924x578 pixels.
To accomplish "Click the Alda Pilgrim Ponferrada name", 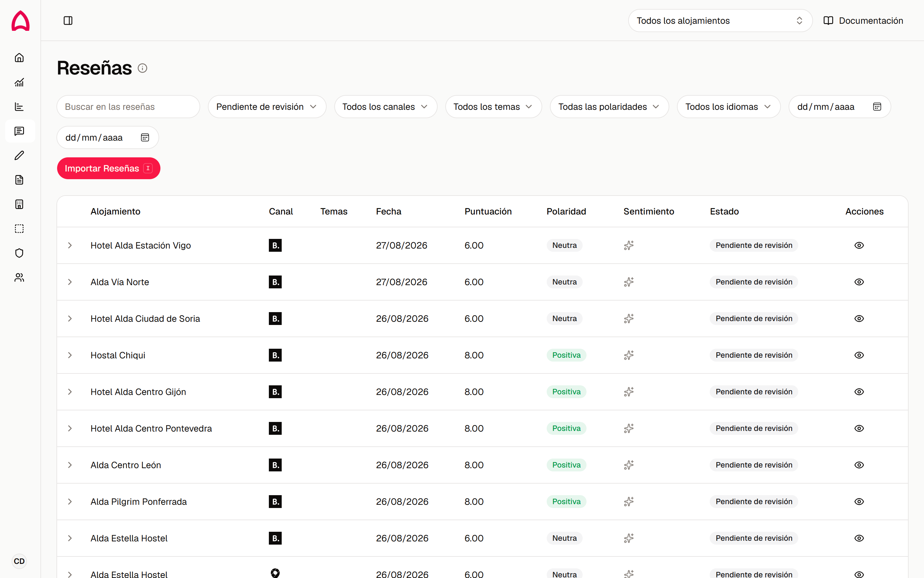I will [x=139, y=502].
